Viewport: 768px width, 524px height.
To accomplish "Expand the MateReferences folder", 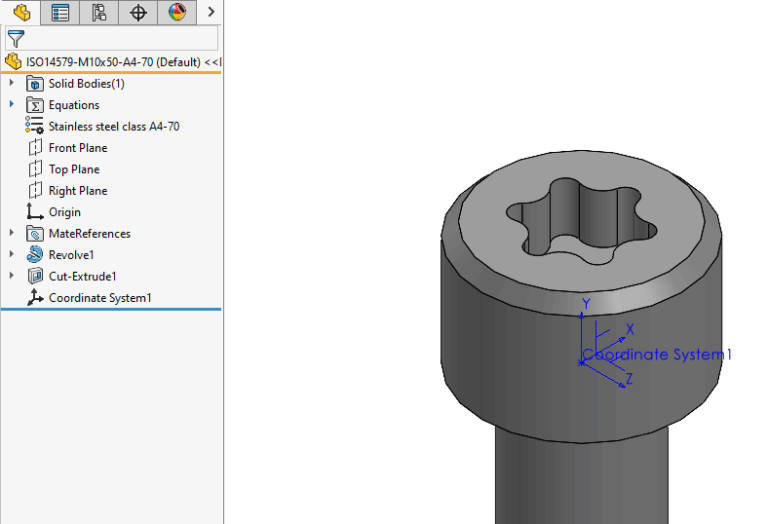I will click(12, 233).
